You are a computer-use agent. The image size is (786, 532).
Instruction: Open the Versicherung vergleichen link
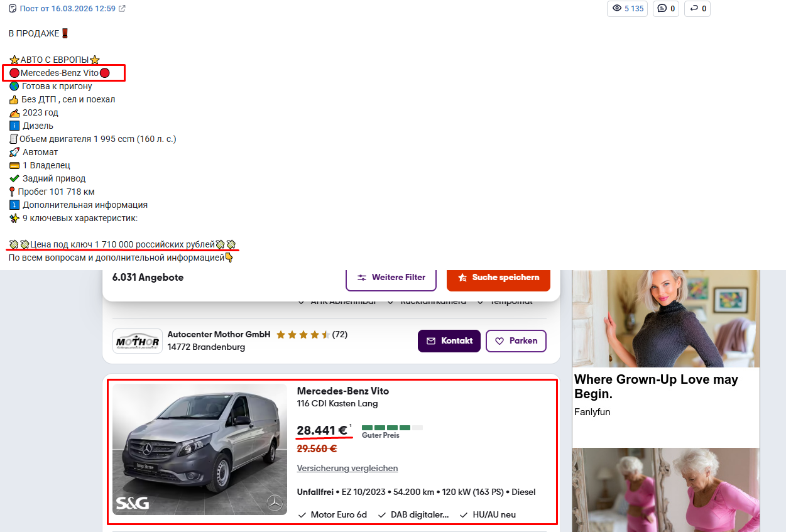347,469
